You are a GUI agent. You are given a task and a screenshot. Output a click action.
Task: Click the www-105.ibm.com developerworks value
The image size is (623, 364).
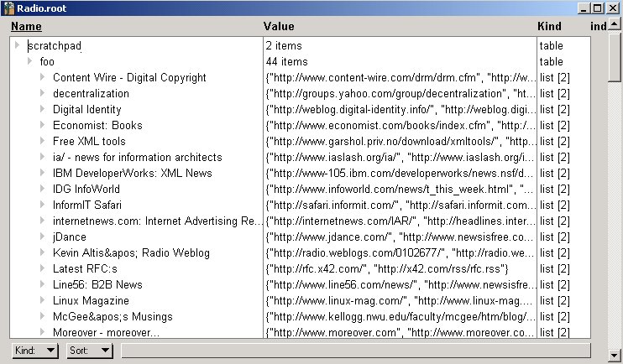400,173
